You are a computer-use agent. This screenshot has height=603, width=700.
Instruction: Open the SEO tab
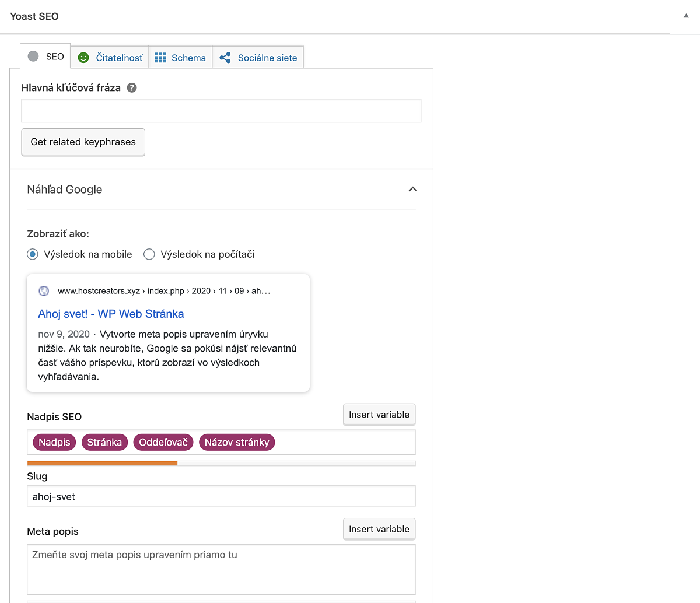coord(45,56)
